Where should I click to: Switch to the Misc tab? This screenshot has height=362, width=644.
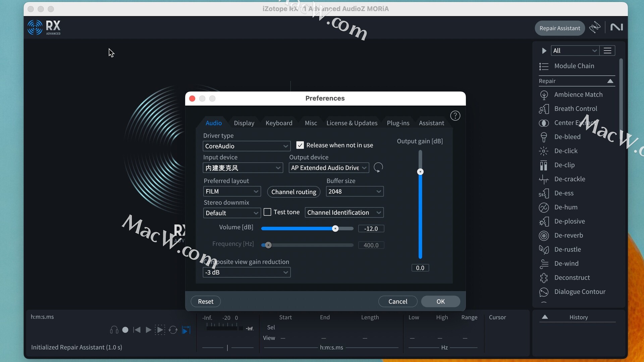pos(311,123)
